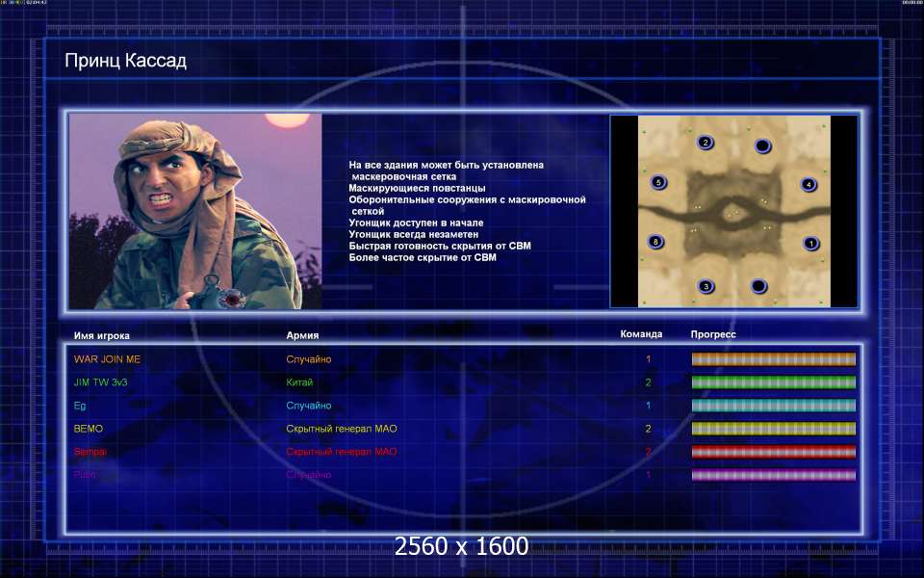The image size is (924, 578).
Task: Click army 'Случайно' for WAR JOIN ME
Action: [309, 359]
